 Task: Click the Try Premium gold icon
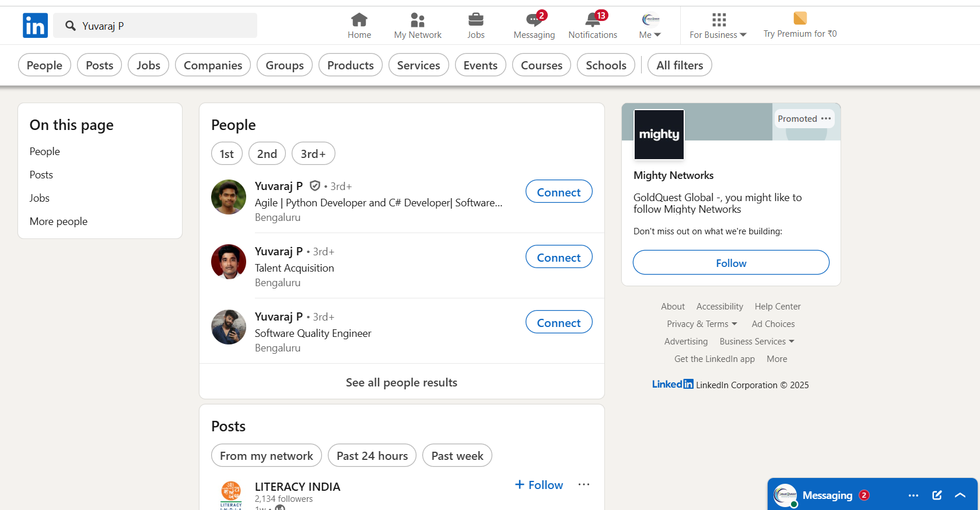(800, 18)
